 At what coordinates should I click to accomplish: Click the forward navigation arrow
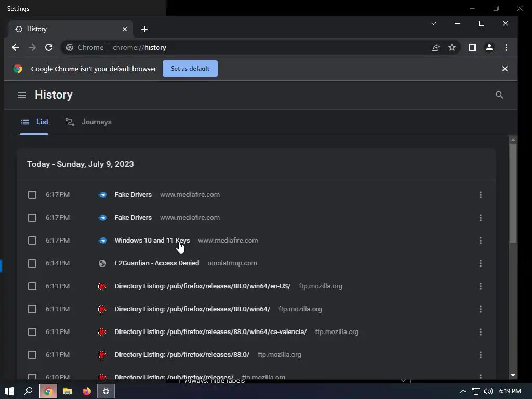[x=32, y=47]
